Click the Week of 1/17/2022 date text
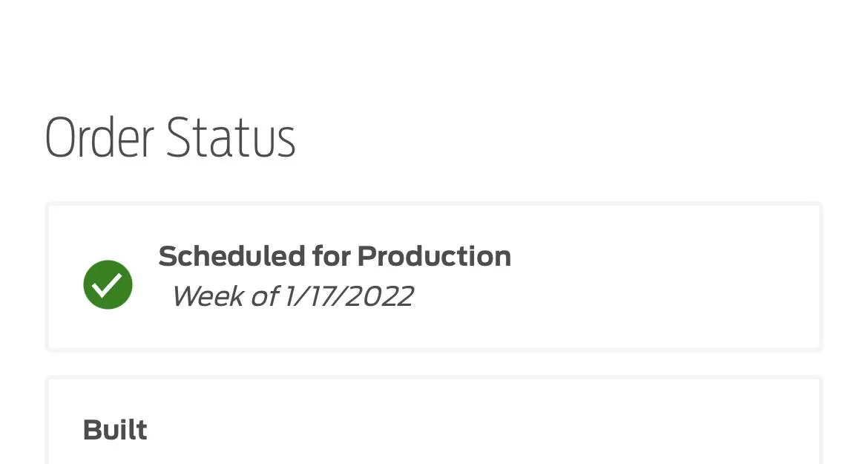868x464 pixels. [x=293, y=296]
